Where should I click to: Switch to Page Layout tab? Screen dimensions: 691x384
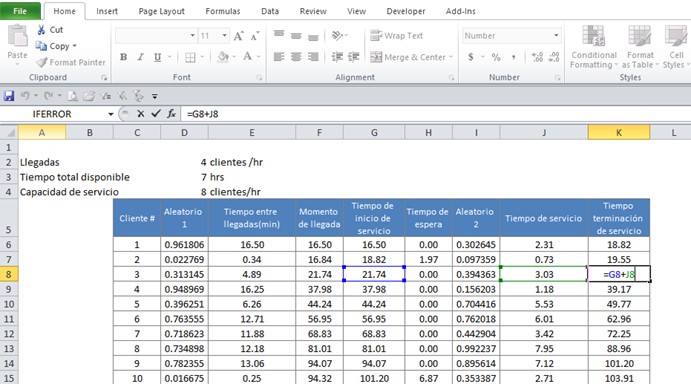click(x=161, y=11)
